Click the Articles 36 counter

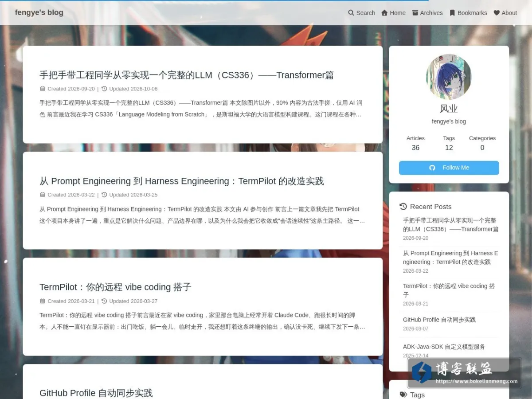415,143
